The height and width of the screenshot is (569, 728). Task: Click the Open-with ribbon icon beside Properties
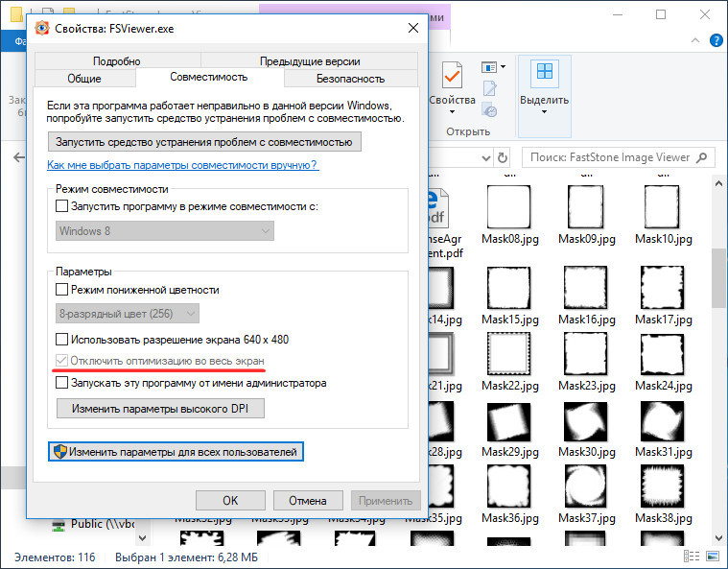(x=489, y=67)
